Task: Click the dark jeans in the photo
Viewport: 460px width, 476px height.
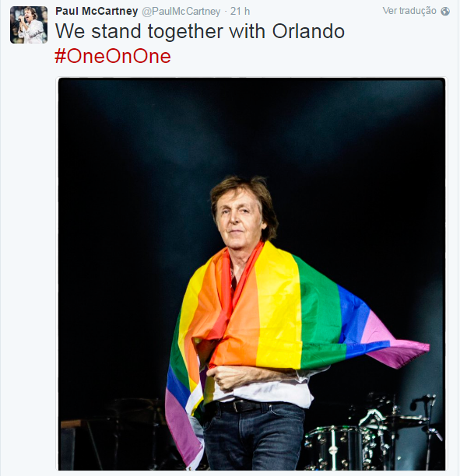Action: (x=254, y=437)
